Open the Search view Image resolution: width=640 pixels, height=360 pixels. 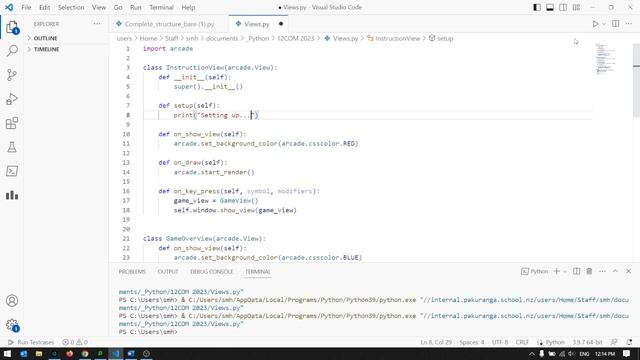tap(12, 51)
